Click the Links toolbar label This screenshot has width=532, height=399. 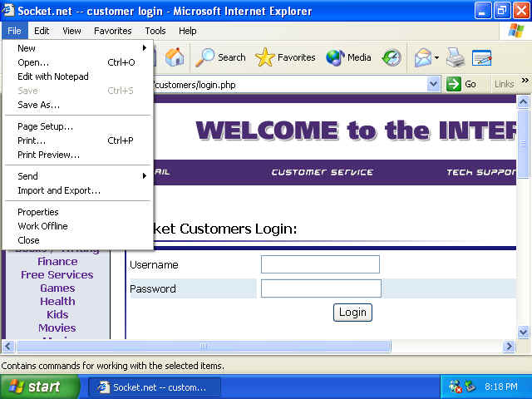[504, 84]
